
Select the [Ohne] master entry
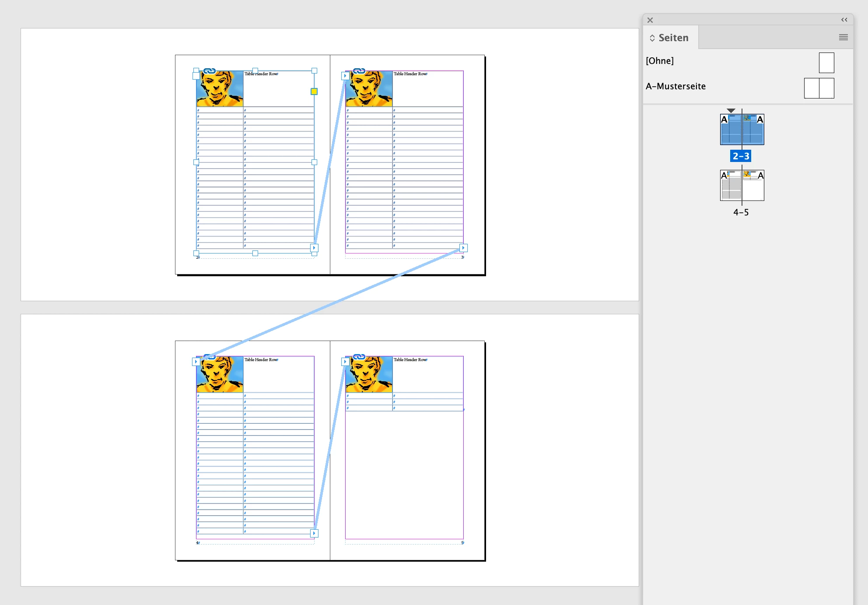tap(660, 61)
